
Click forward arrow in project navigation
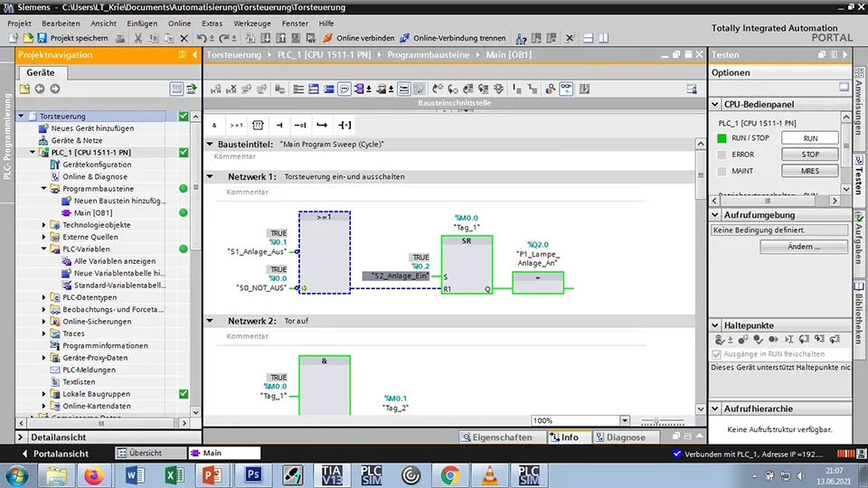point(55,89)
